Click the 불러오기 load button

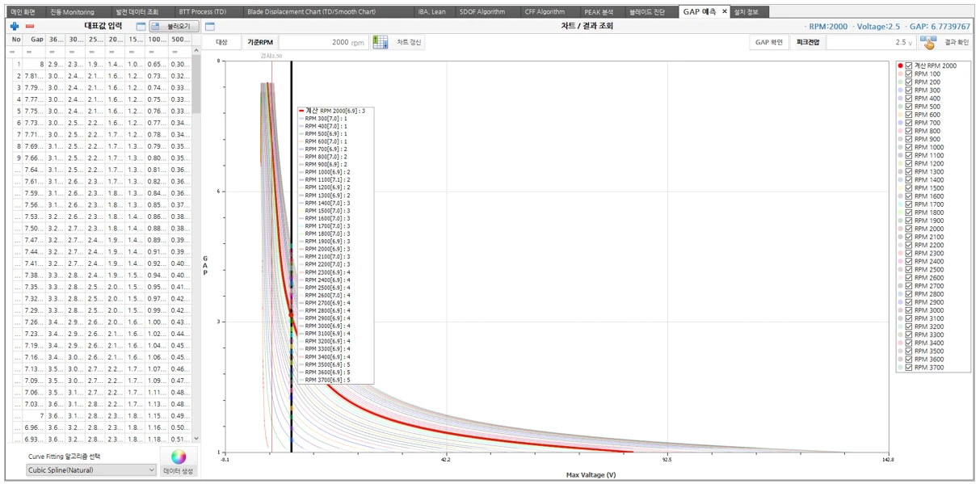173,27
